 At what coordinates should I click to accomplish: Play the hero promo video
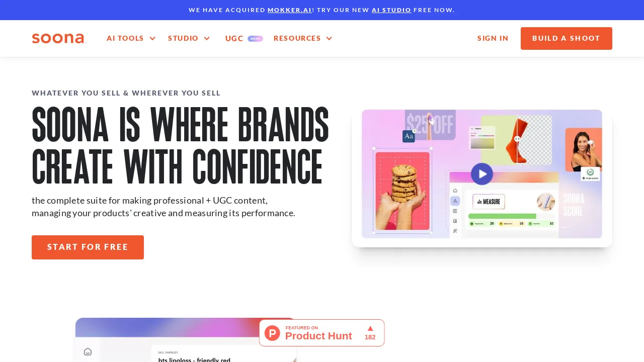[482, 174]
